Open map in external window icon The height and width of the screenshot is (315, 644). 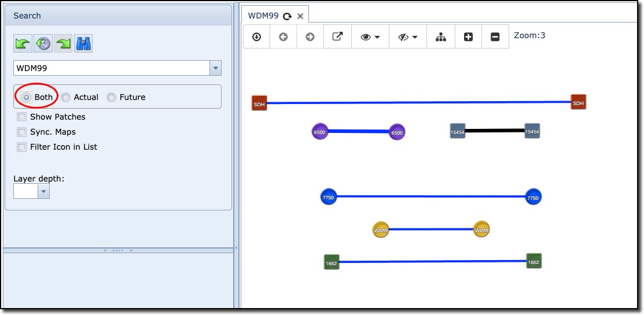click(x=337, y=36)
